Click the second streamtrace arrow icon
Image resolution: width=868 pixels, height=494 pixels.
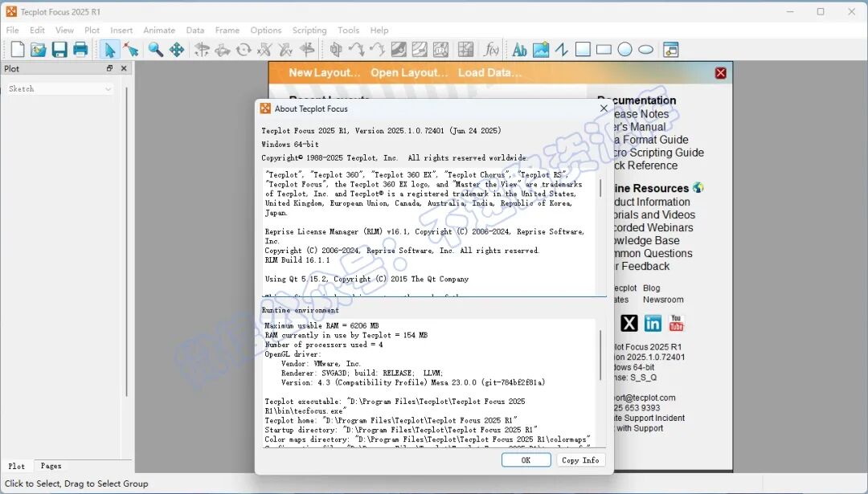tap(378, 50)
